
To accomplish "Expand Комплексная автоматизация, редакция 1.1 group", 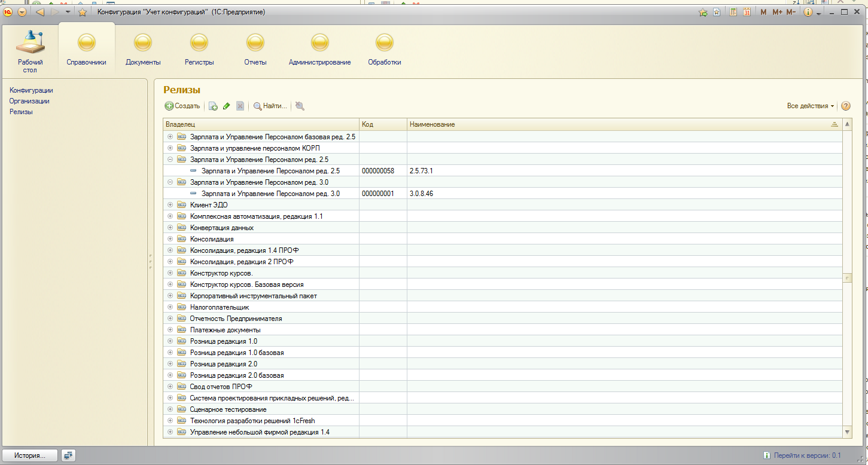I will point(170,216).
